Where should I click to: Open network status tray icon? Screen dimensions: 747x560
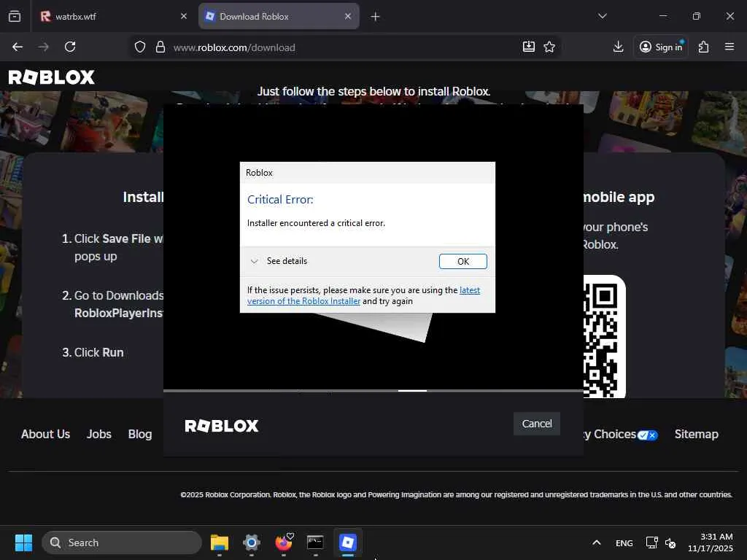click(651, 542)
